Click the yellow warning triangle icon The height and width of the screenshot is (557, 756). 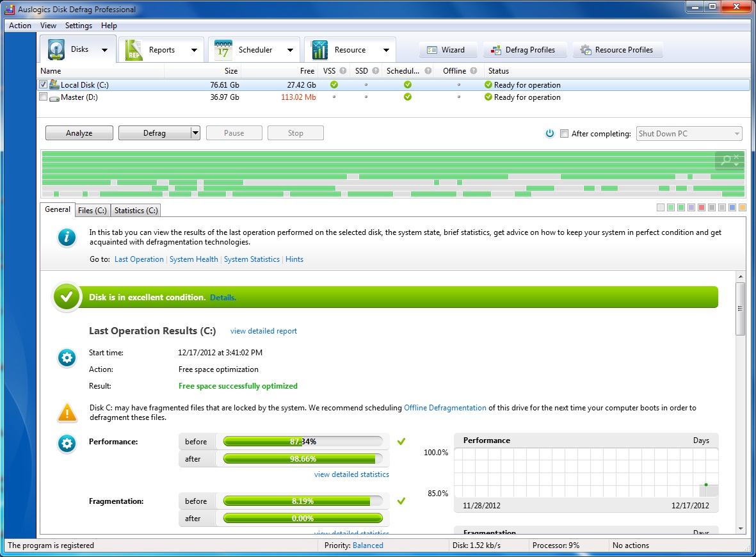67,413
